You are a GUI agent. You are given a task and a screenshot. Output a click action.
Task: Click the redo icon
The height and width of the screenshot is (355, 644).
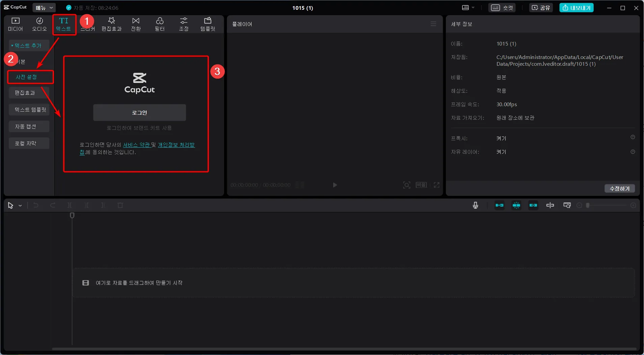click(53, 205)
